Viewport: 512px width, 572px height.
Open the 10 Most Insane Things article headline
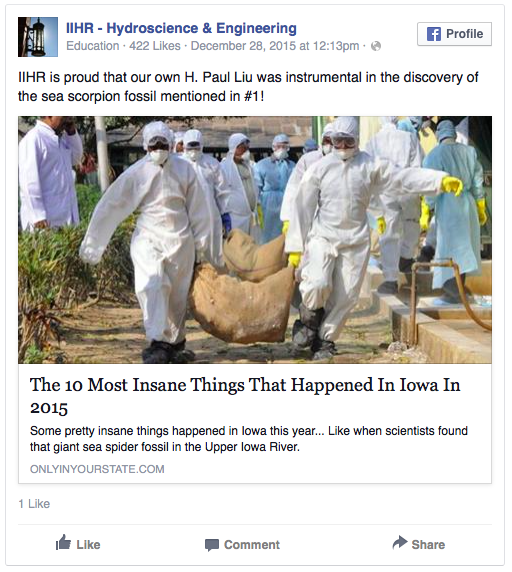pos(245,396)
